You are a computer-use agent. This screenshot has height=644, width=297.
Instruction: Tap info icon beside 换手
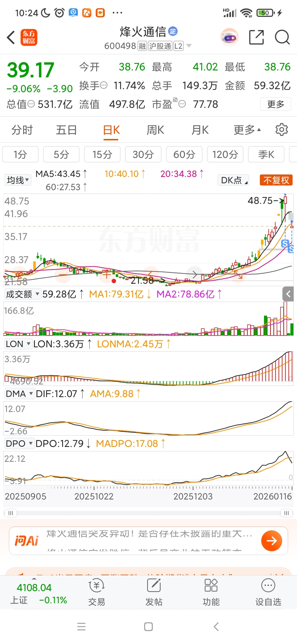click(x=104, y=85)
